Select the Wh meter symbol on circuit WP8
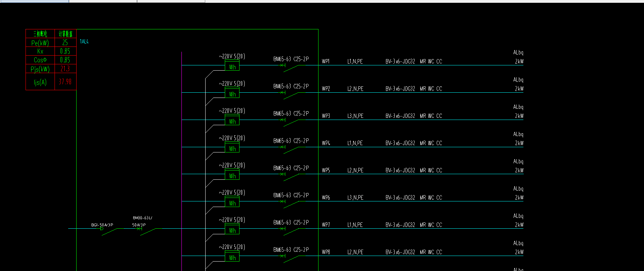 (232, 256)
